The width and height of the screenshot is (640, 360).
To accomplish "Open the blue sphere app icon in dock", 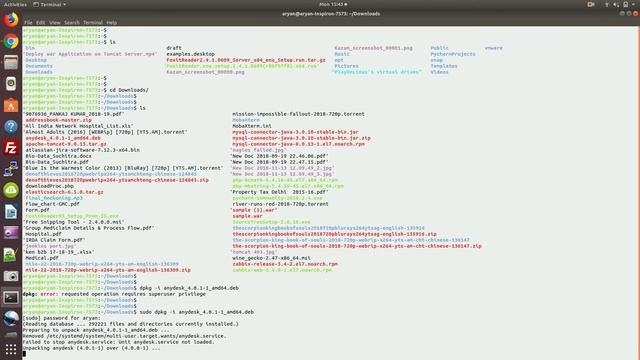I will tap(11, 318).
